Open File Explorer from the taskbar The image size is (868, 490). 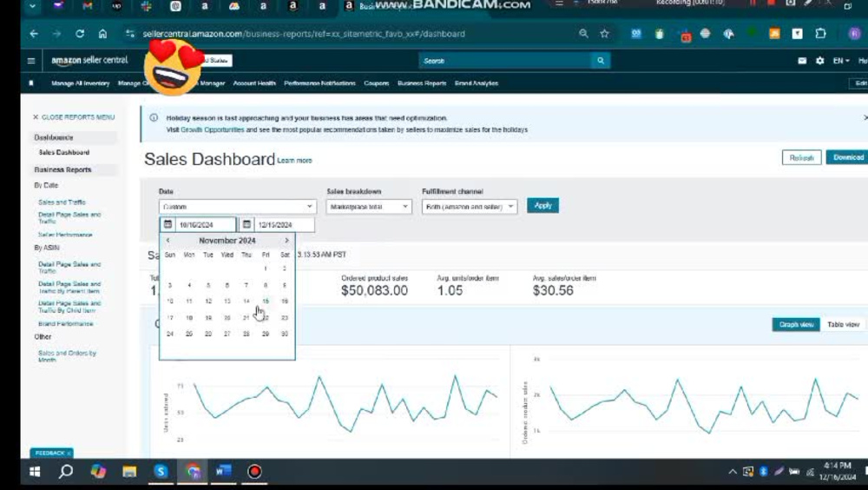click(x=129, y=471)
